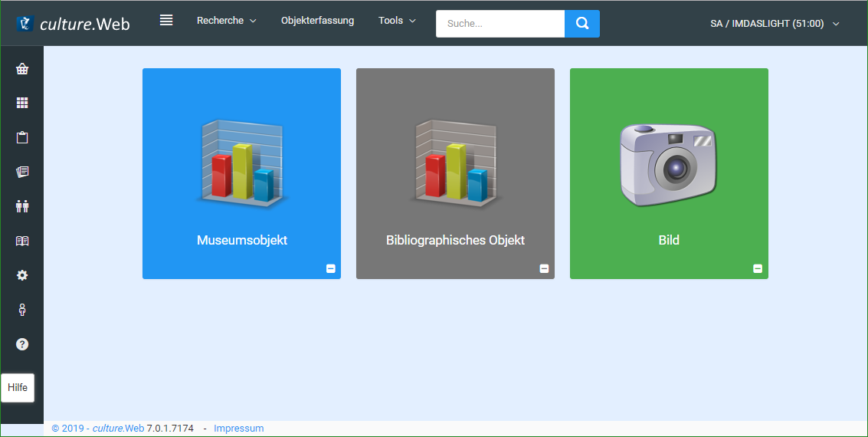Open the persons icon in sidebar

click(22, 206)
